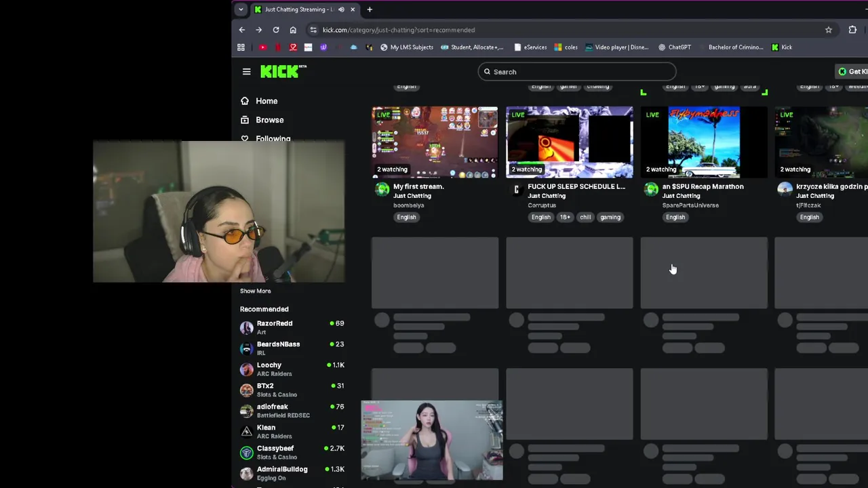Focus the kick.com address bar URL
The image size is (868, 488).
click(399, 30)
